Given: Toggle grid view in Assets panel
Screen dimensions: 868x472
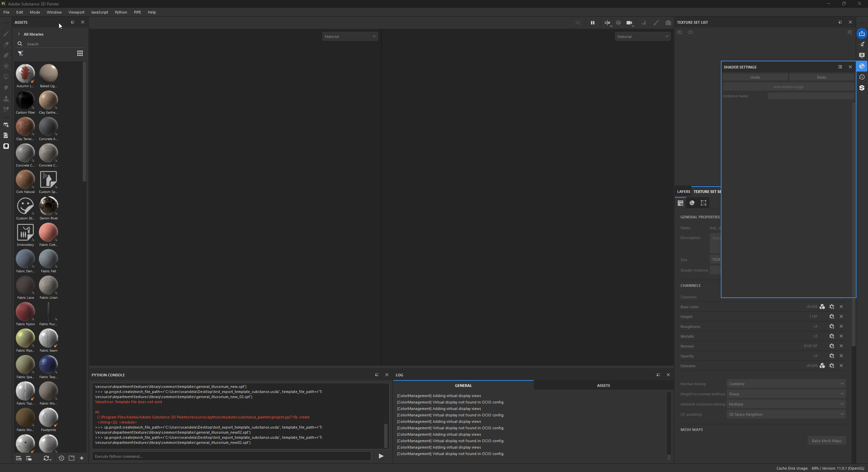Looking at the screenshot, I should [x=80, y=53].
